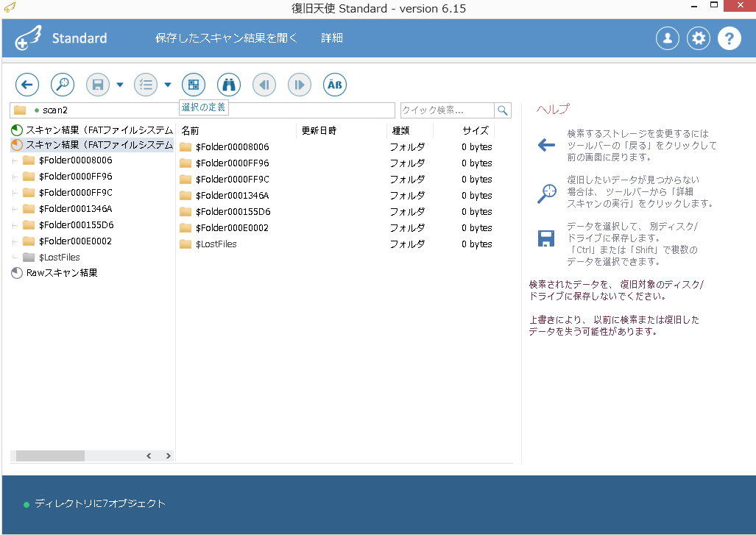Click the help panel back arrow icon
756x535 pixels.
coord(546,144)
